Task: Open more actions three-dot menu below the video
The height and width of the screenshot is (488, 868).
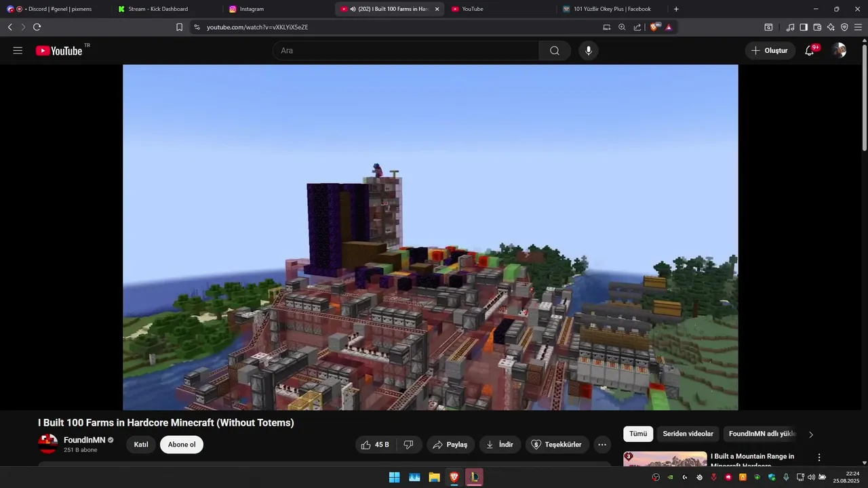Action: (602, 445)
